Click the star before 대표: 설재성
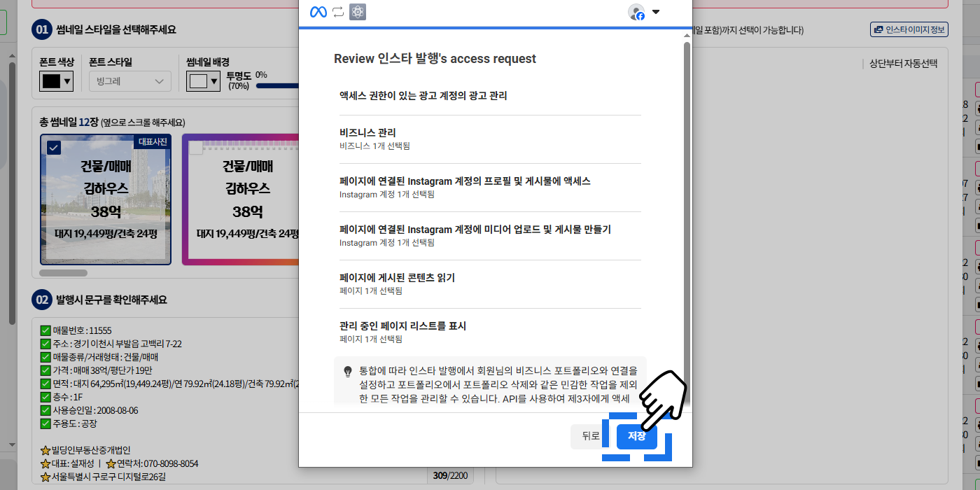This screenshot has height=490, width=980. pyautogui.click(x=45, y=463)
